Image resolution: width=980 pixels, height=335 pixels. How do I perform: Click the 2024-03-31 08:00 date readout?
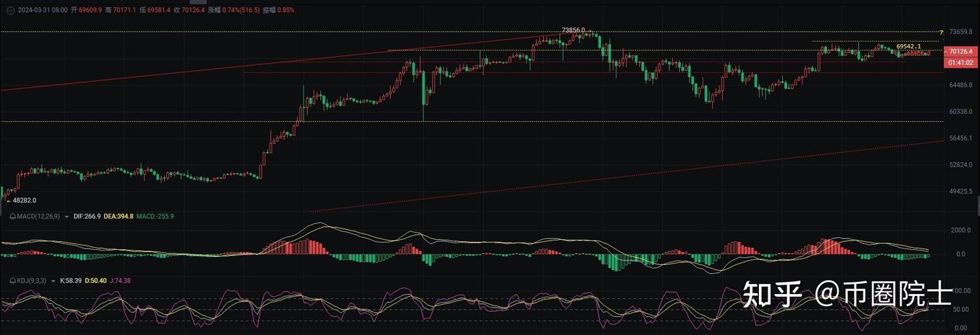(42, 10)
